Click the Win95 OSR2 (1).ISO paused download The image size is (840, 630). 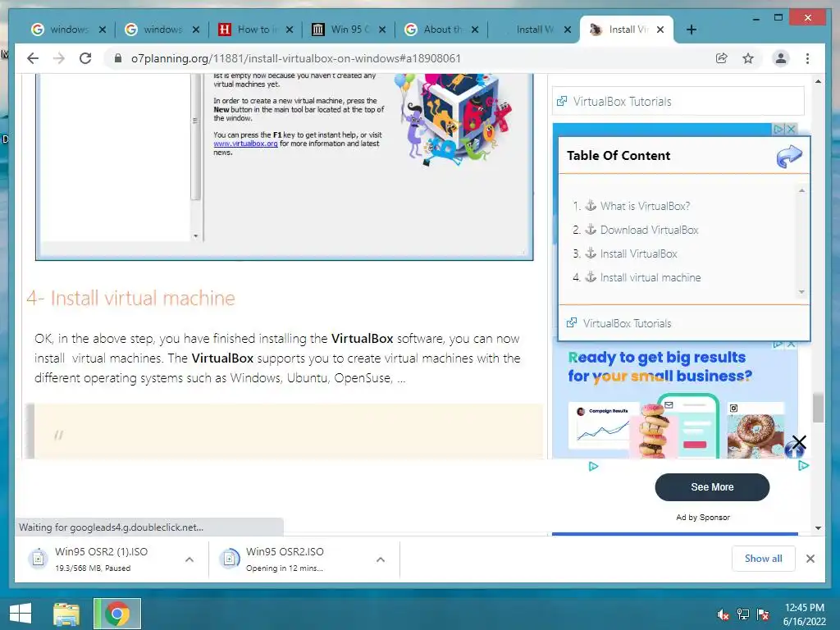click(x=102, y=559)
